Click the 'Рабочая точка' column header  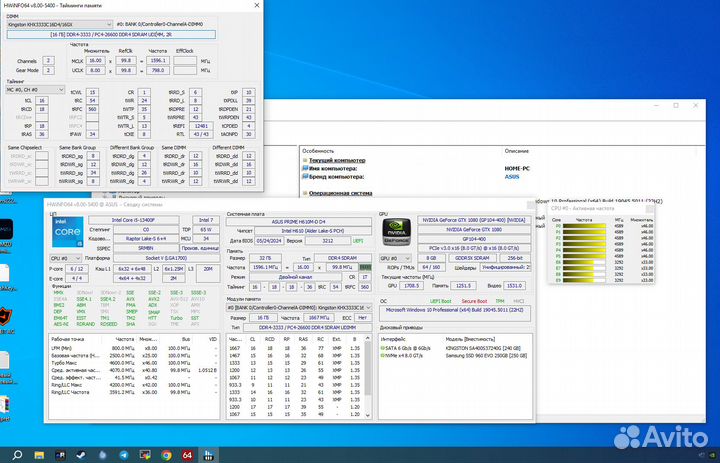tap(68, 339)
